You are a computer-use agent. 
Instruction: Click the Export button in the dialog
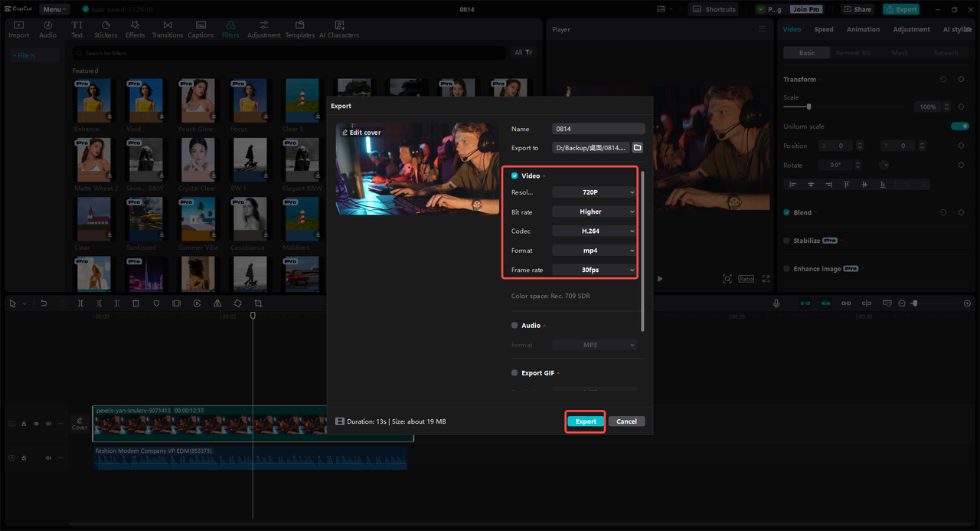click(586, 421)
